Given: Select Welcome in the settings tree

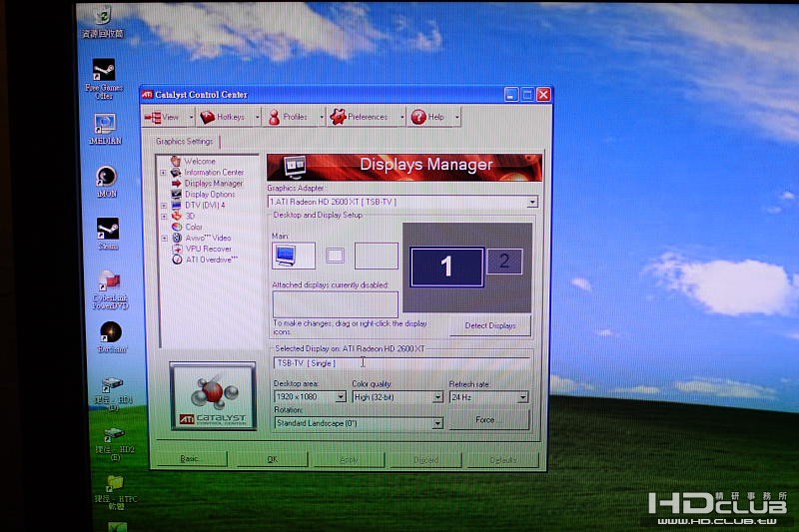Looking at the screenshot, I should tap(199, 161).
